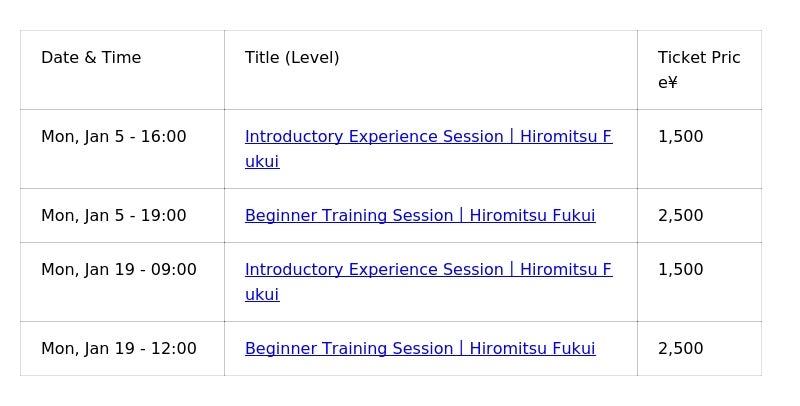The width and height of the screenshot is (800, 406).
Task: Click 'Hiromitsu Fukui' in the Jan 19 12:00 link
Action: (532, 349)
